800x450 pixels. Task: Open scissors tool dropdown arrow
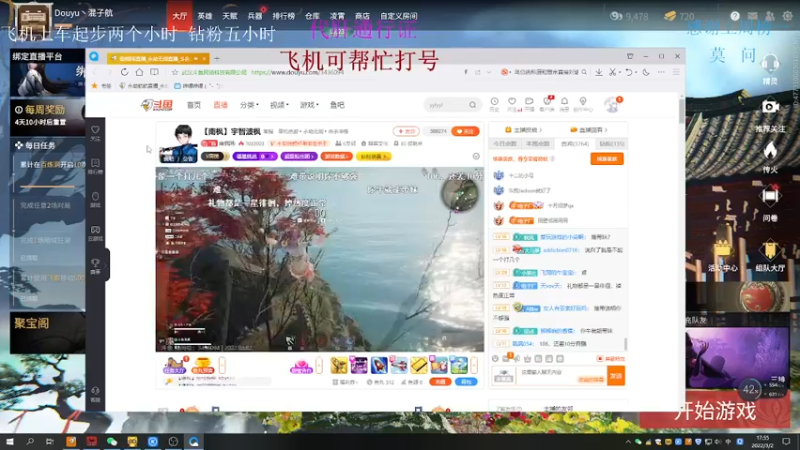pos(619,72)
